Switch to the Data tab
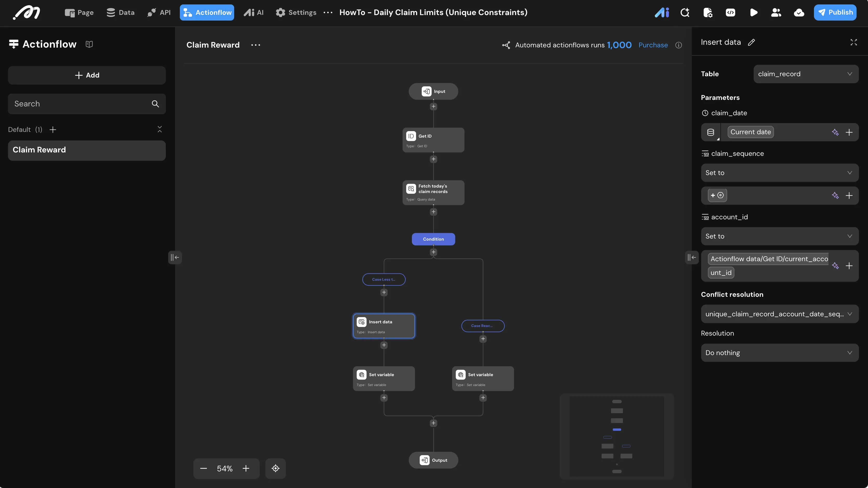This screenshot has width=868, height=488. 120,12
